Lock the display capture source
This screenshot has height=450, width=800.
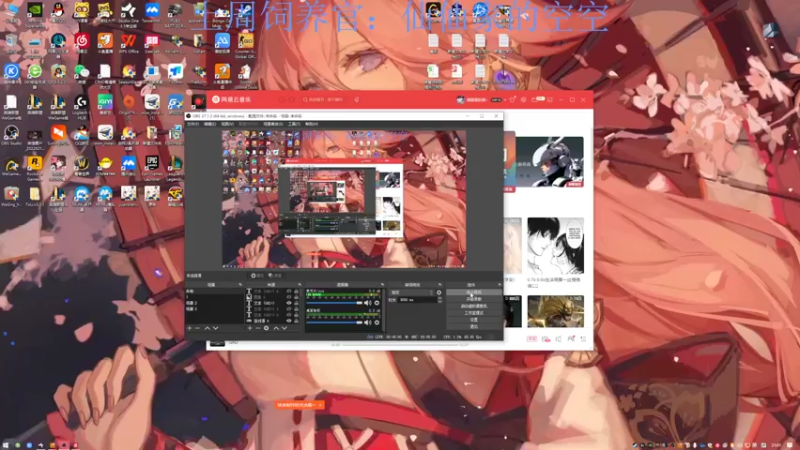(x=296, y=320)
